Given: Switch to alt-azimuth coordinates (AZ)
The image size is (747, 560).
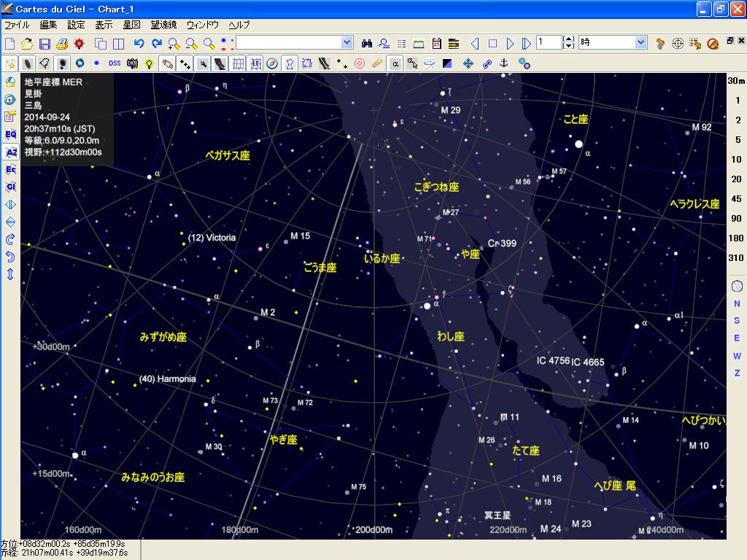Looking at the screenshot, I should point(10,152).
